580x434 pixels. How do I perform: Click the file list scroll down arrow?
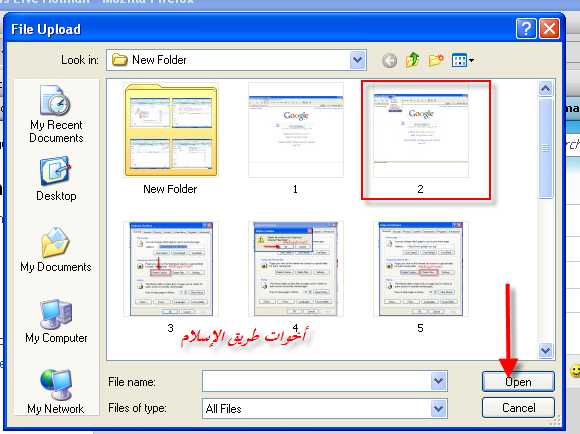[x=546, y=350]
